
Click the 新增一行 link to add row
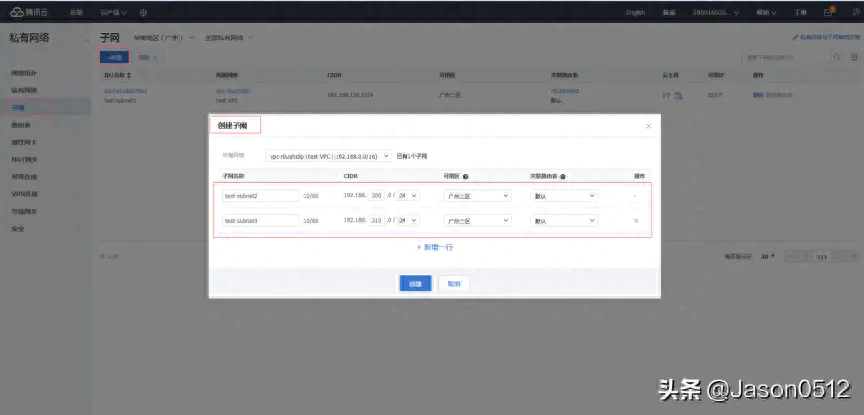pos(434,246)
